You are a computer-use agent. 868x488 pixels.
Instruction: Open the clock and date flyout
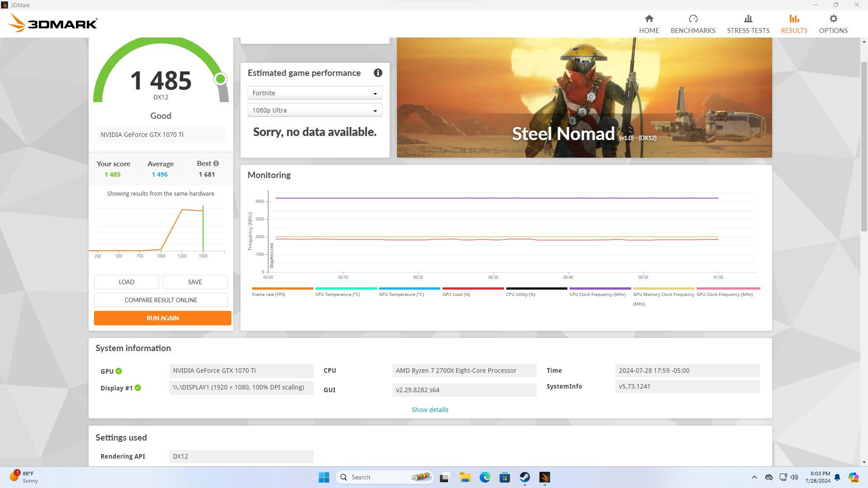coord(817,477)
